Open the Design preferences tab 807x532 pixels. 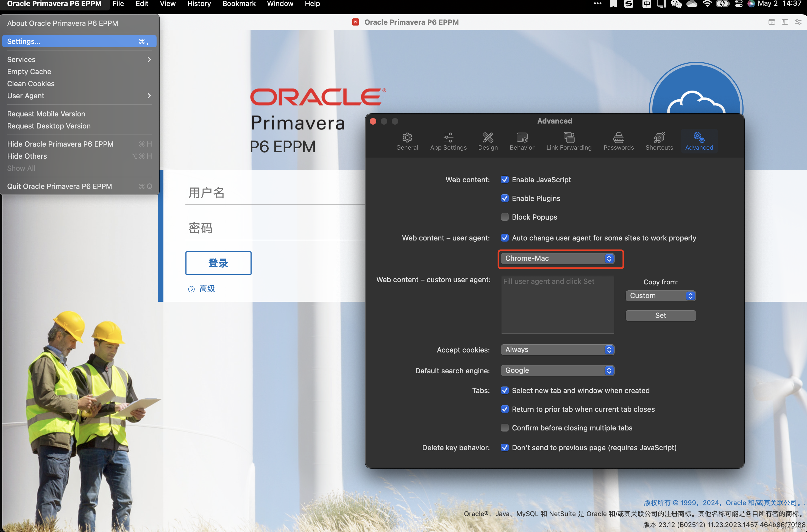coord(488,141)
